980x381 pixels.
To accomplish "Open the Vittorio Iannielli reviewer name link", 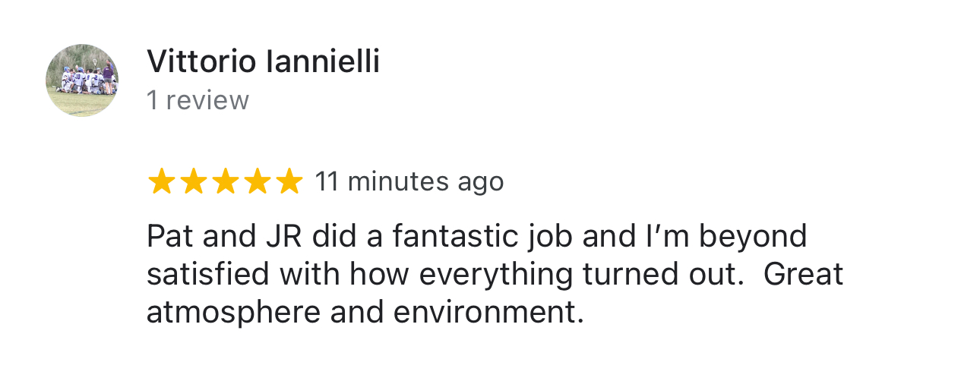I will pyautogui.click(x=263, y=61).
